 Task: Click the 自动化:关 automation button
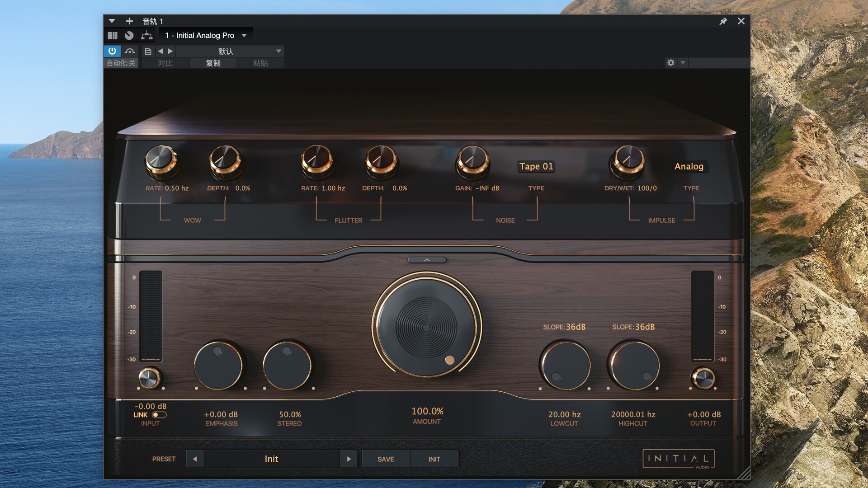pos(121,63)
